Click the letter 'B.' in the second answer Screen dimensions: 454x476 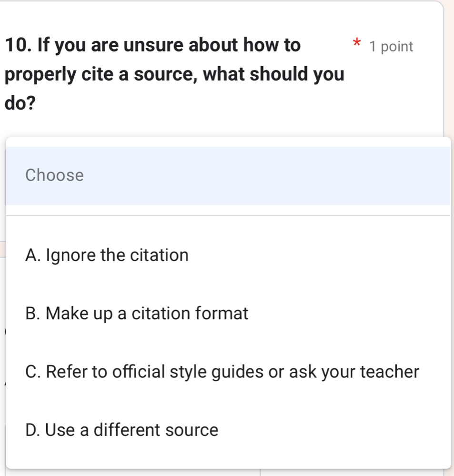tap(33, 314)
